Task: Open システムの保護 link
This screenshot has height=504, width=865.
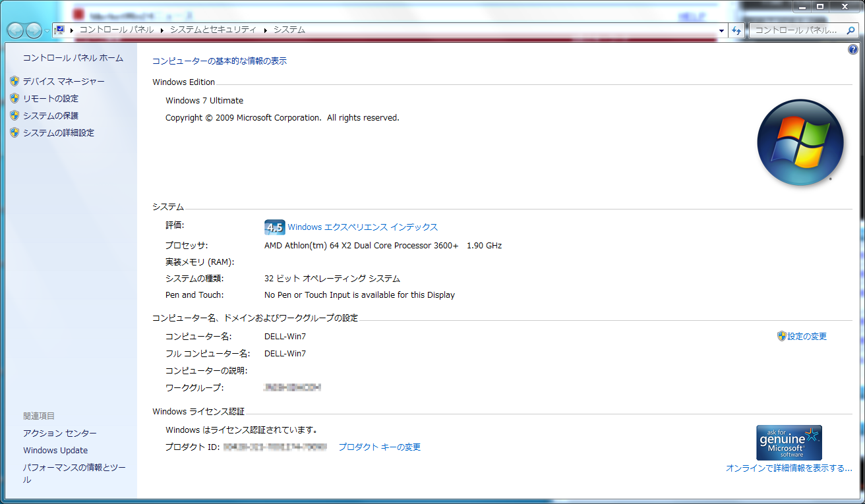Action: click(51, 115)
